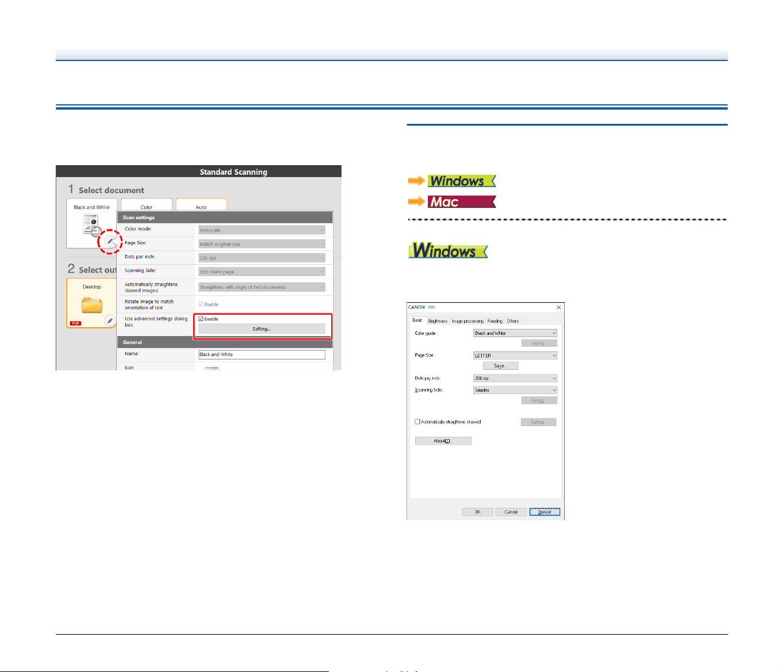Follow the Mac arrow link
This screenshot has width=784, height=672.
point(452,201)
